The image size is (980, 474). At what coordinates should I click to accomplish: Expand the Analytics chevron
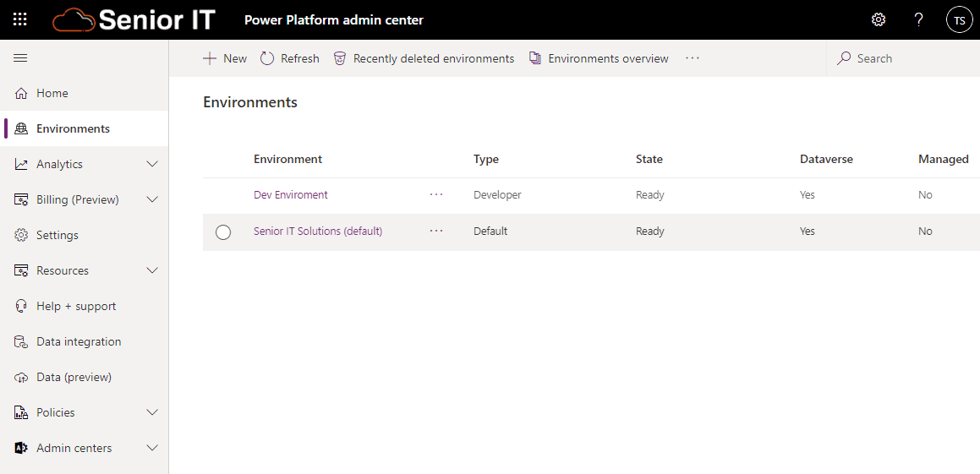(x=152, y=164)
